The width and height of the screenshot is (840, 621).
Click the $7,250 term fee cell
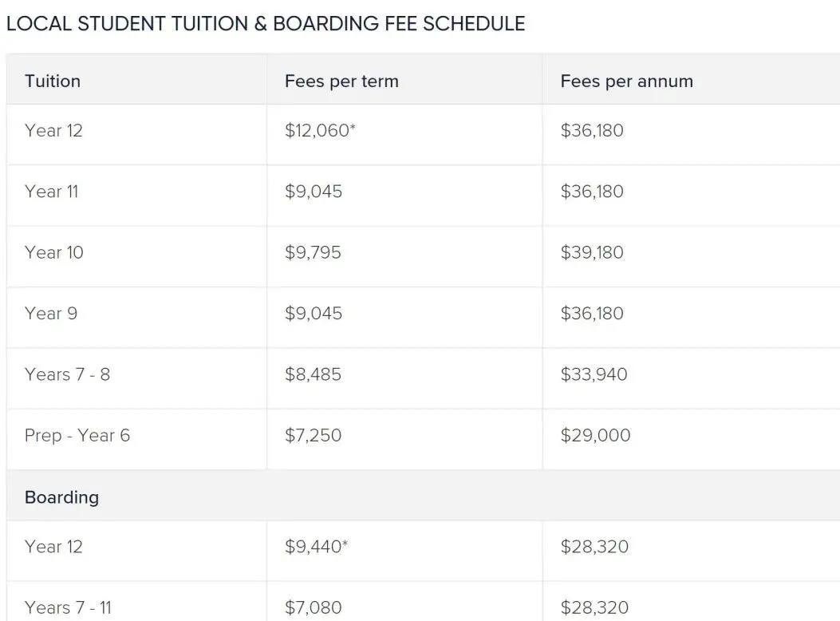[313, 435]
